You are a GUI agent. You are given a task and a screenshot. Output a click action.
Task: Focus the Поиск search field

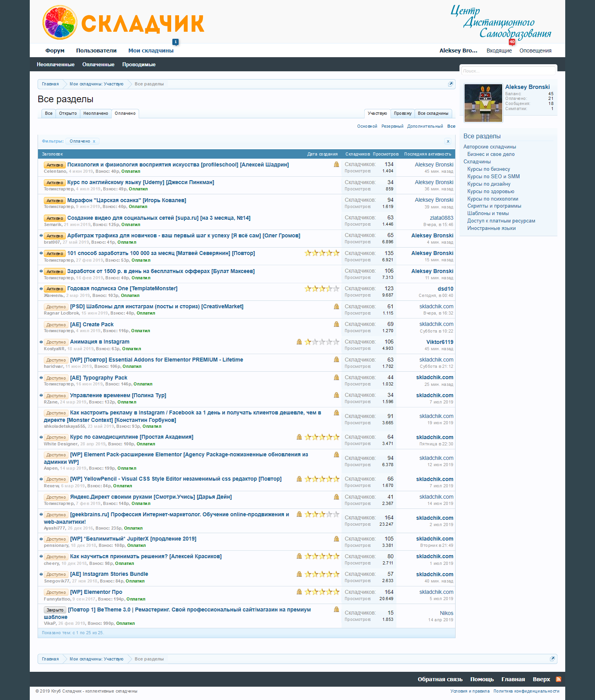[508, 71]
